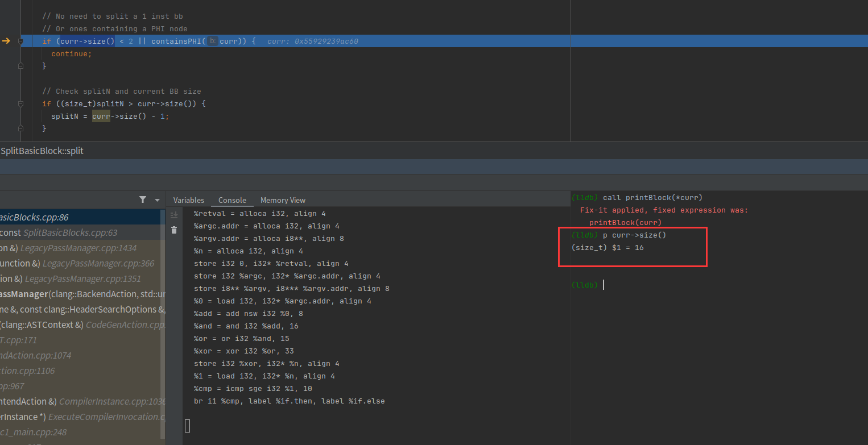
Task: Select the frame ending pp:967
Action: [81, 386]
